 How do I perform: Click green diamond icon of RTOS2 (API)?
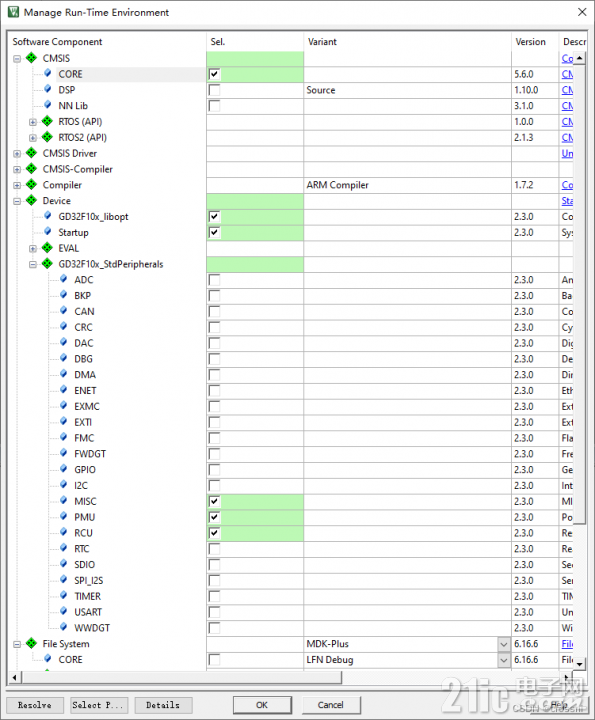pos(47,137)
